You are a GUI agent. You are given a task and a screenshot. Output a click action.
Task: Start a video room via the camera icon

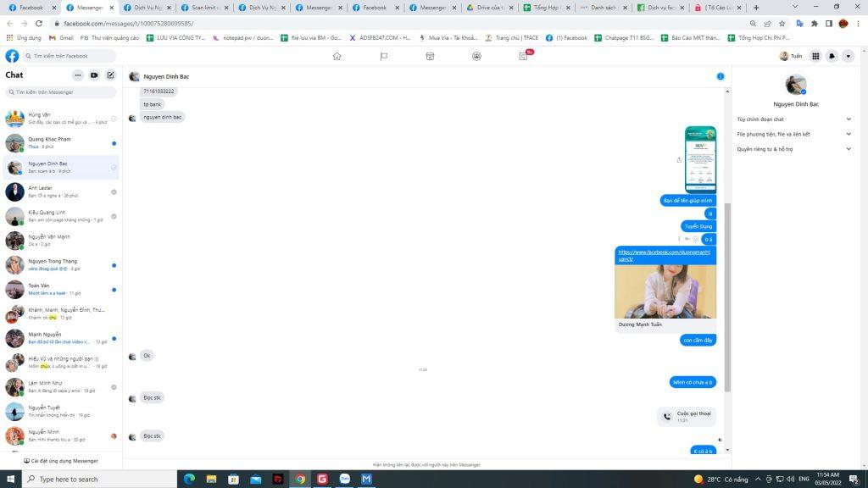[x=93, y=75]
